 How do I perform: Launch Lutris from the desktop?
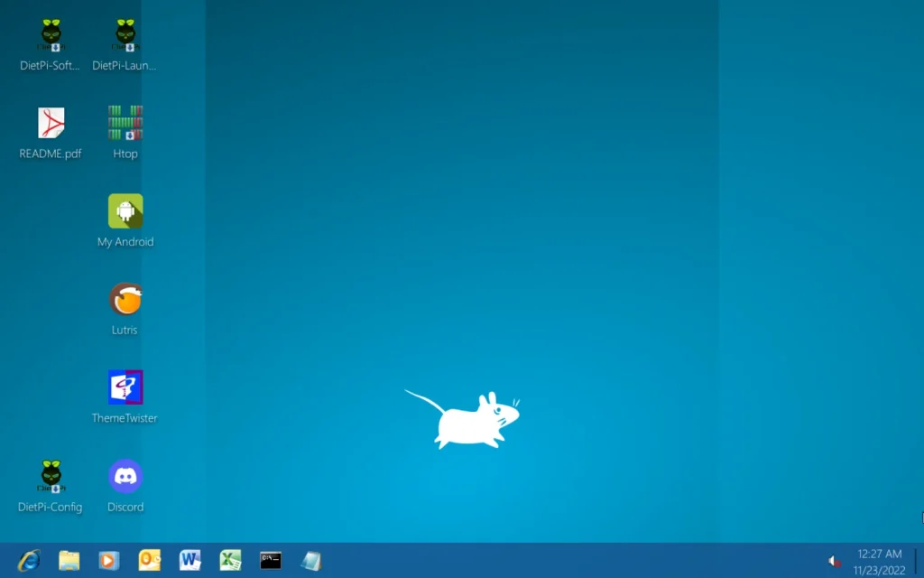[x=125, y=300]
